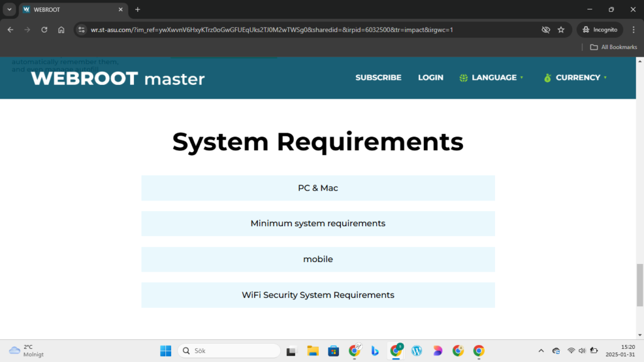Open the tab search dropdown

pos(9,9)
